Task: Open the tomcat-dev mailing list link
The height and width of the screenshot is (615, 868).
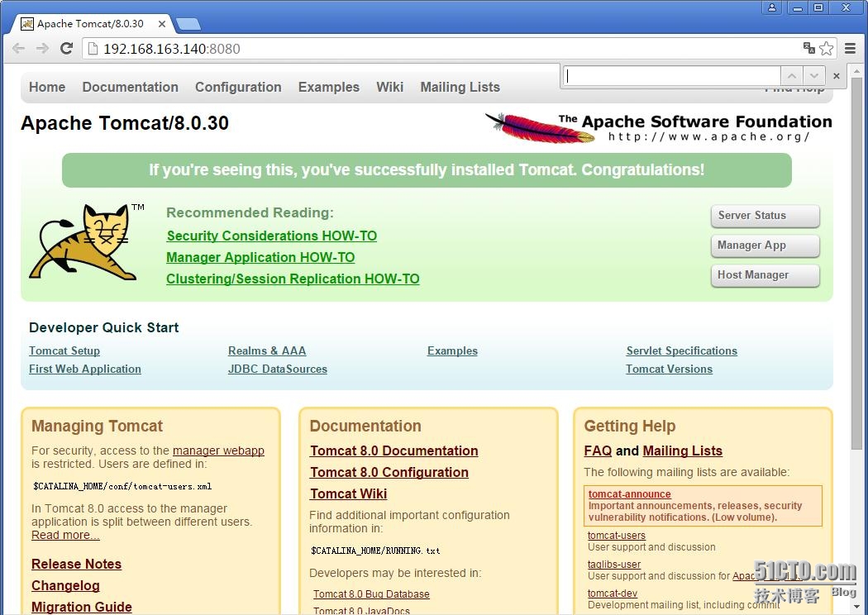Action: (x=613, y=593)
